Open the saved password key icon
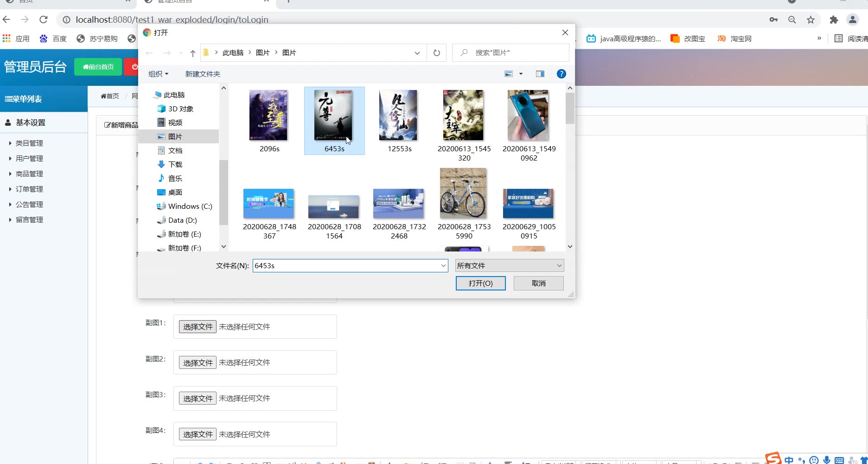 coord(773,19)
